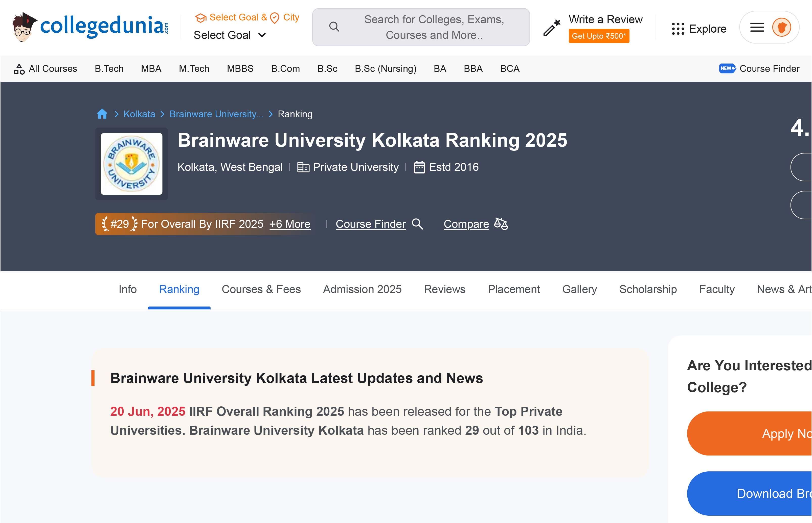
Task: Click the orange user avatar icon
Action: click(x=781, y=27)
